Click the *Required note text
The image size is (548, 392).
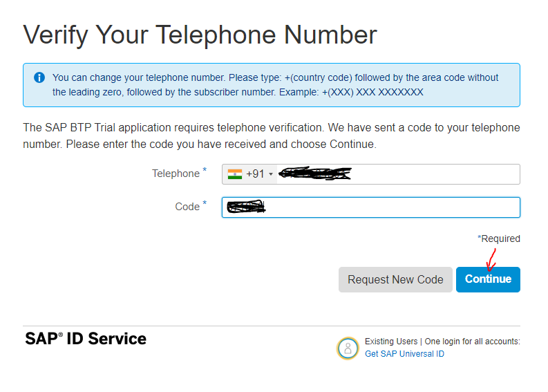pyautogui.click(x=499, y=239)
